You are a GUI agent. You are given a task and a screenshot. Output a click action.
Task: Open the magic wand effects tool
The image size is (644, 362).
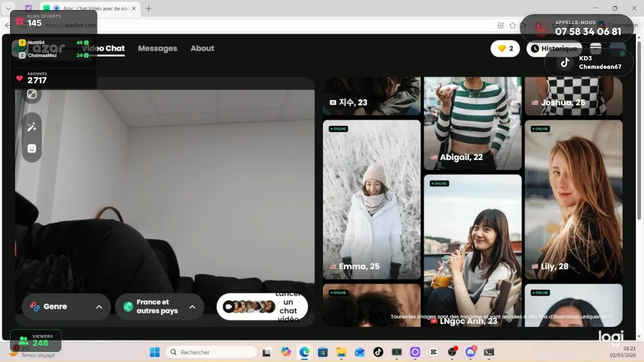[32, 127]
